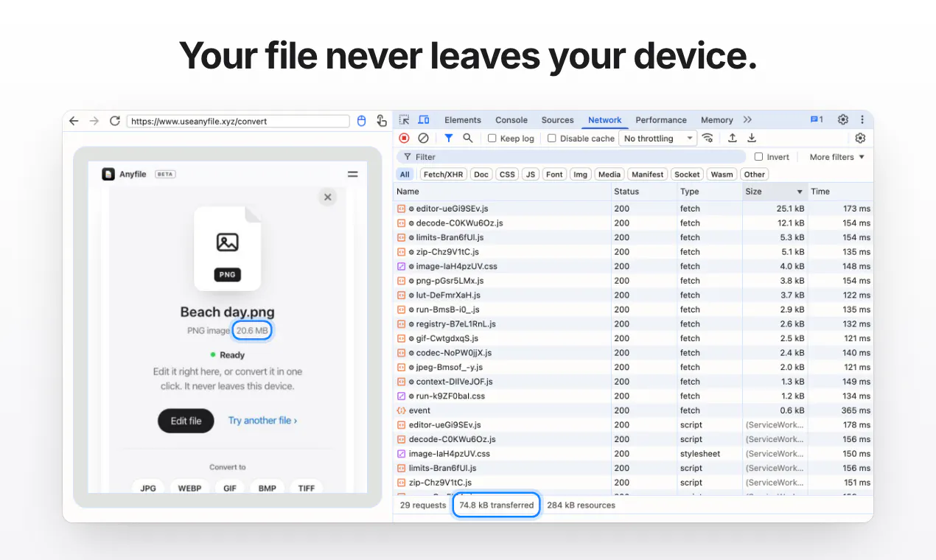Show more DevTools tabs chevron

(x=747, y=120)
